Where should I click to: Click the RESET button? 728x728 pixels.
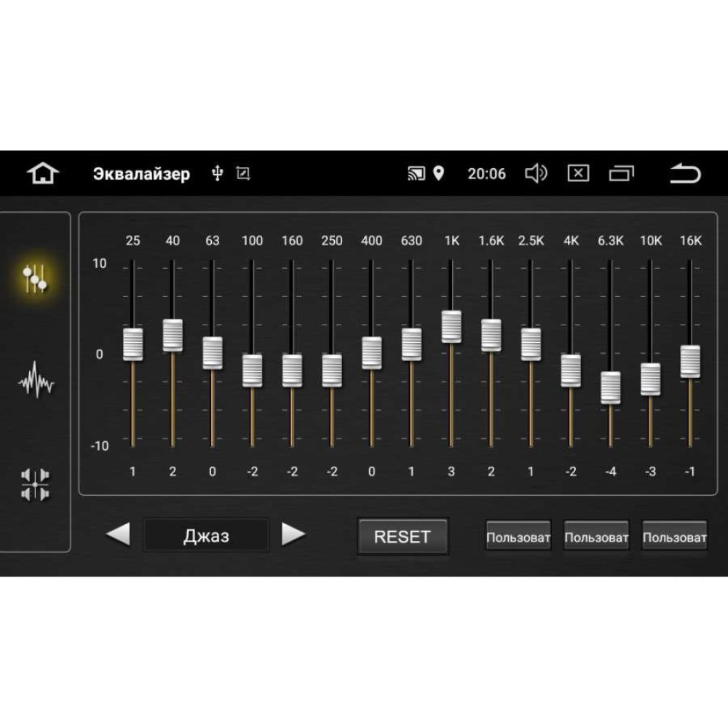tap(403, 537)
